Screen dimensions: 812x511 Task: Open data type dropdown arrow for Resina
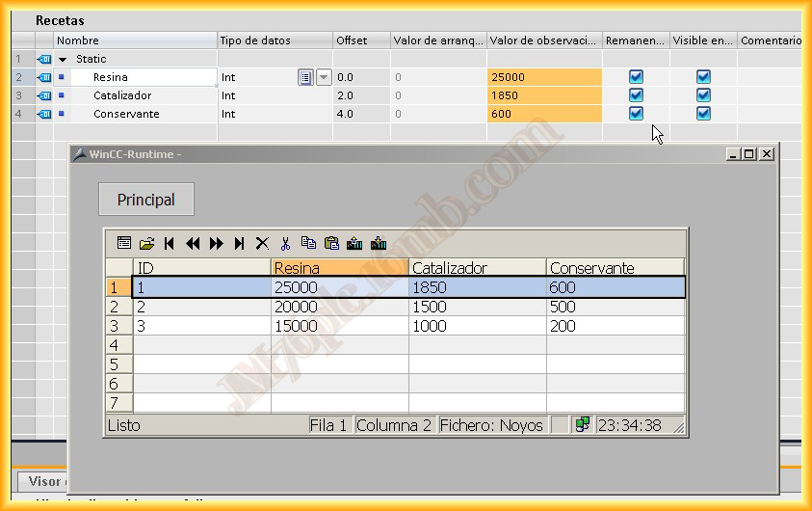(324, 77)
